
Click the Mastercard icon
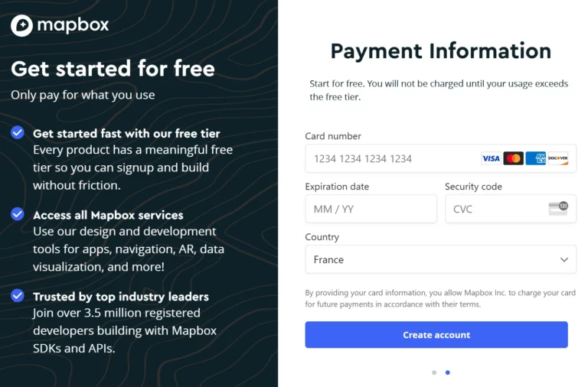click(514, 158)
